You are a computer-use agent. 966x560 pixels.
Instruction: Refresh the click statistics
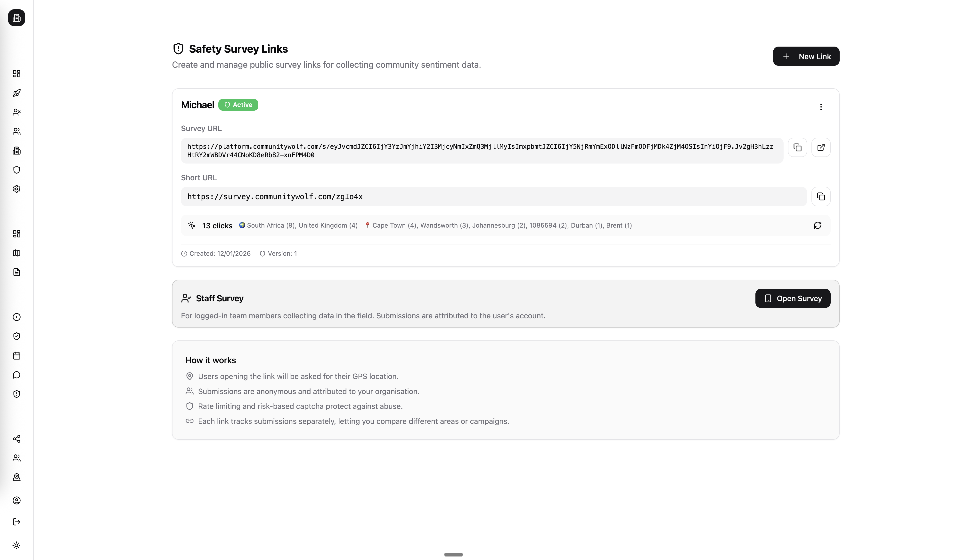tap(817, 225)
